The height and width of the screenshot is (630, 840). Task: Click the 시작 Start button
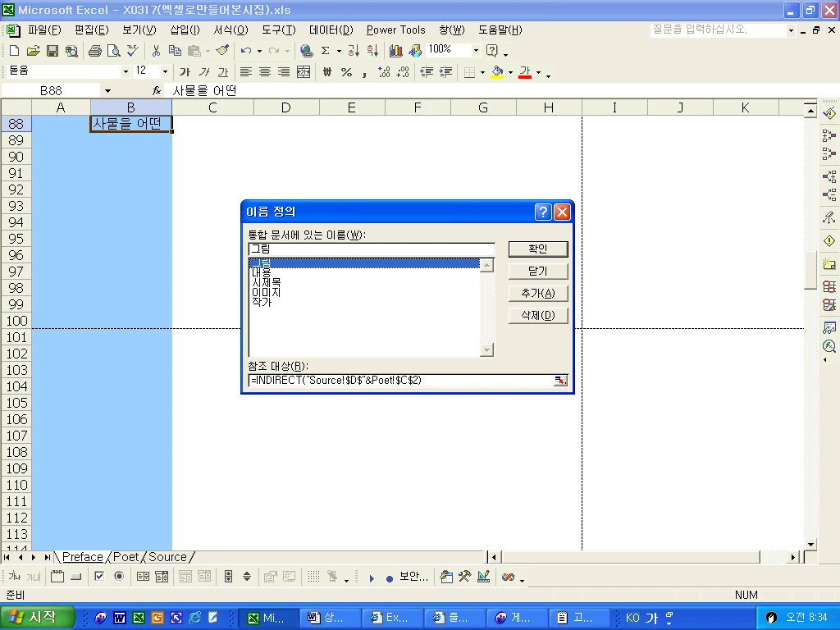click(x=36, y=618)
